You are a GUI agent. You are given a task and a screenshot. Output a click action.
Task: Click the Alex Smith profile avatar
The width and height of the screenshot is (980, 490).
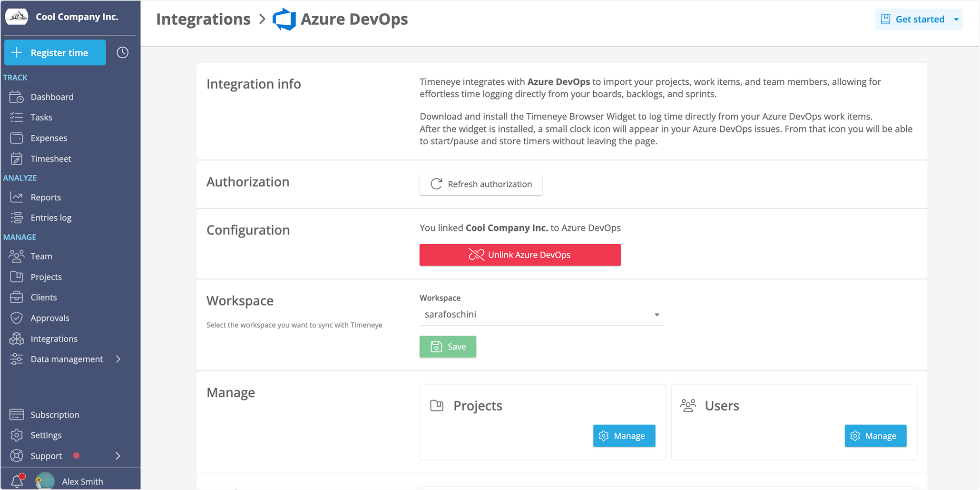tap(44, 480)
